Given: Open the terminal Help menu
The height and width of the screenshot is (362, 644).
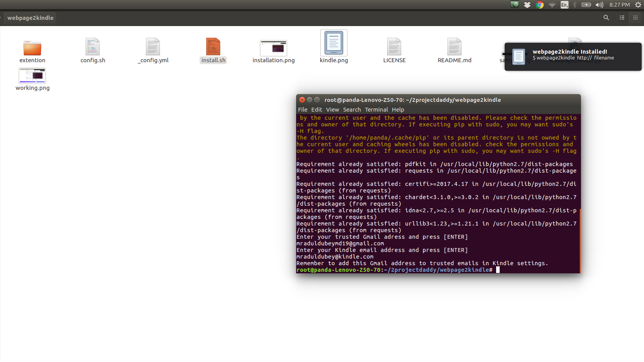Looking at the screenshot, I should click(398, 110).
